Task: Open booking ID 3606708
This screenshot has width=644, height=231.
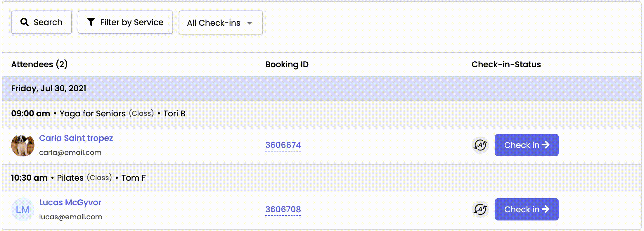Action: (x=283, y=209)
